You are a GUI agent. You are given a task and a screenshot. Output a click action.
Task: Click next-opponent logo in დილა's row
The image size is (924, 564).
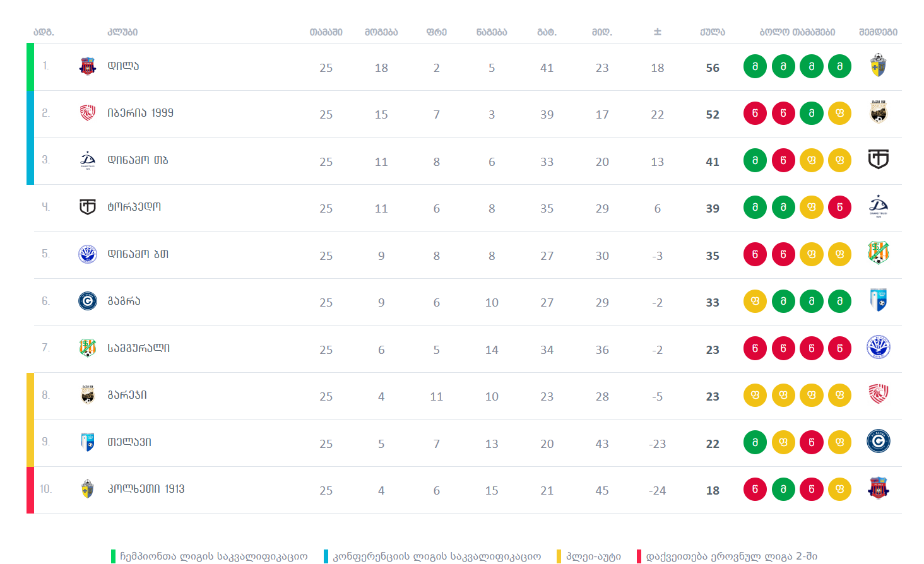tap(878, 66)
